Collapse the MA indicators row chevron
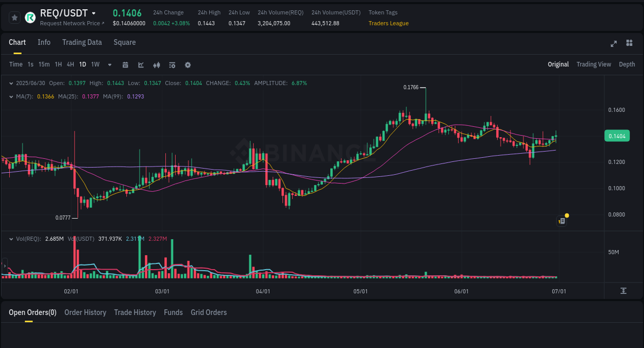The image size is (644, 348). [x=11, y=96]
